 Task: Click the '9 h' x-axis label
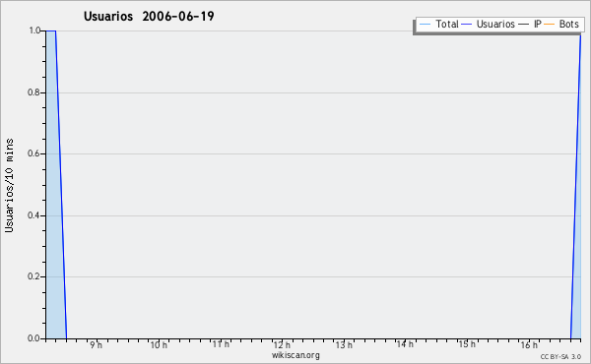pos(97,344)
